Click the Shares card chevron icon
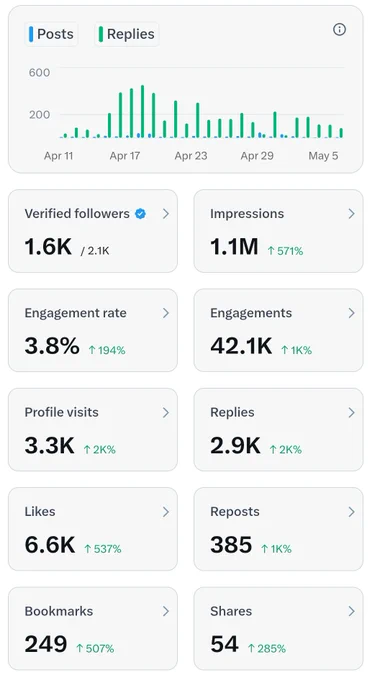Image resolution: width=380 pixels, height=680 pixels. (351, 611)
